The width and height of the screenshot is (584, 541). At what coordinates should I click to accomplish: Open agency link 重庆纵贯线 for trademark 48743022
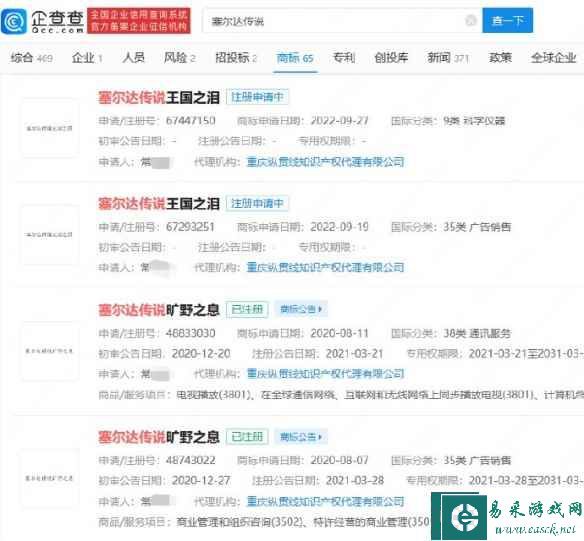tap(326, 502)
